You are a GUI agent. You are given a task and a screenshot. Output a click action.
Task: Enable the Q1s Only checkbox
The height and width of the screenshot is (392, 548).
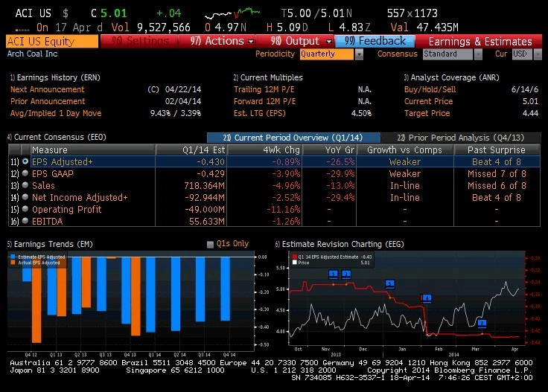pos(210,244)
